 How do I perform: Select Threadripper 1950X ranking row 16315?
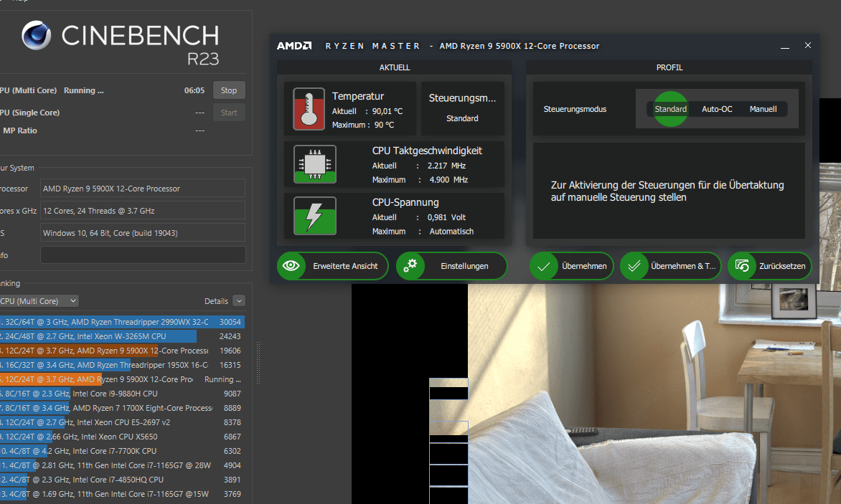122,365
